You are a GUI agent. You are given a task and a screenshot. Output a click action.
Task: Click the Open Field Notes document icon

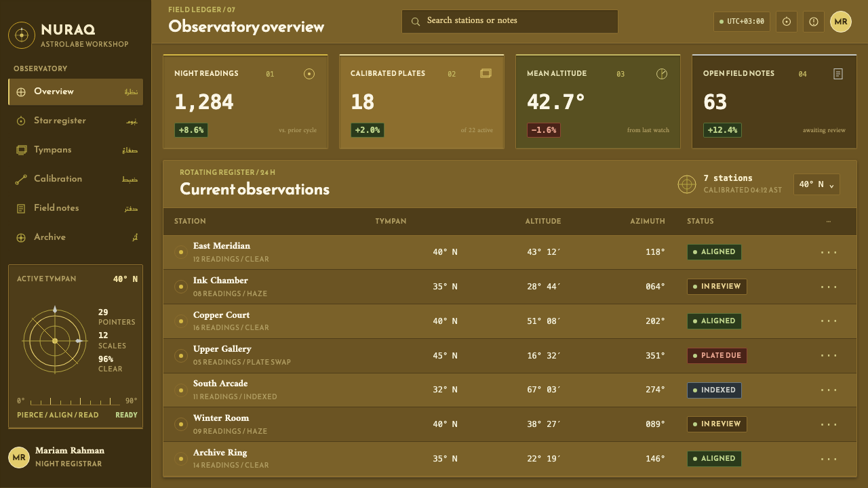coord(838,74)
